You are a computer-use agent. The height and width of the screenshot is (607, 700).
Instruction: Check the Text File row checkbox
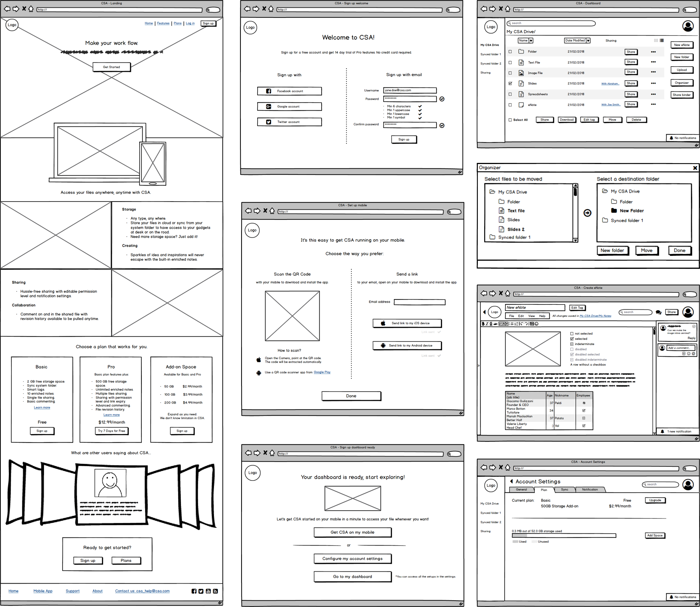(x=510, y=62)
